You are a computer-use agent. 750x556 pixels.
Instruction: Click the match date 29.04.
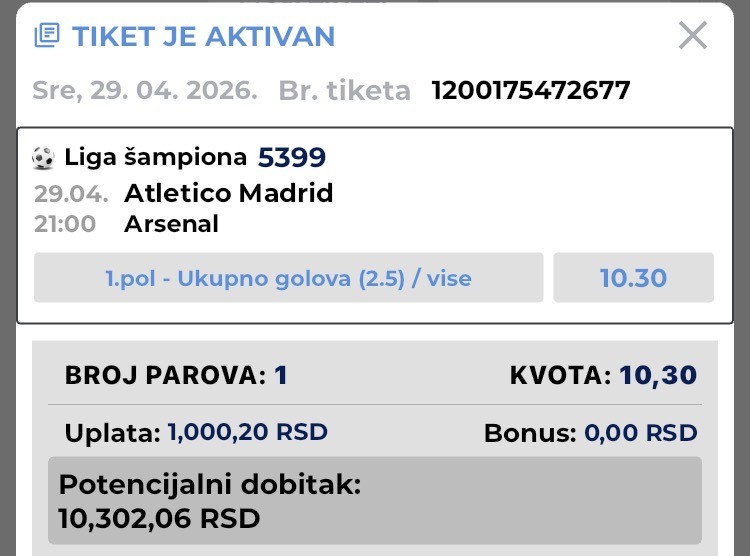click(70, 193)
